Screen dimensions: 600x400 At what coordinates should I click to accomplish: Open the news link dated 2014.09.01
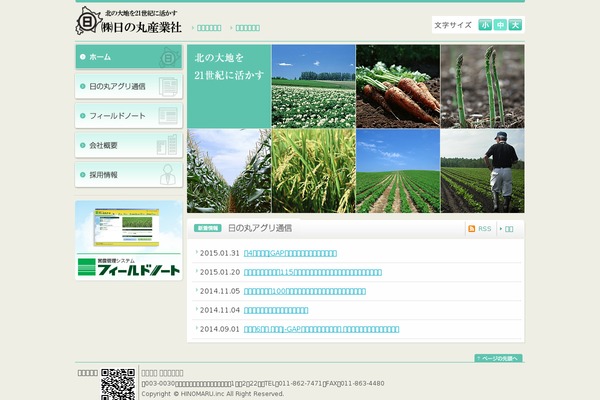coord(321,329)
